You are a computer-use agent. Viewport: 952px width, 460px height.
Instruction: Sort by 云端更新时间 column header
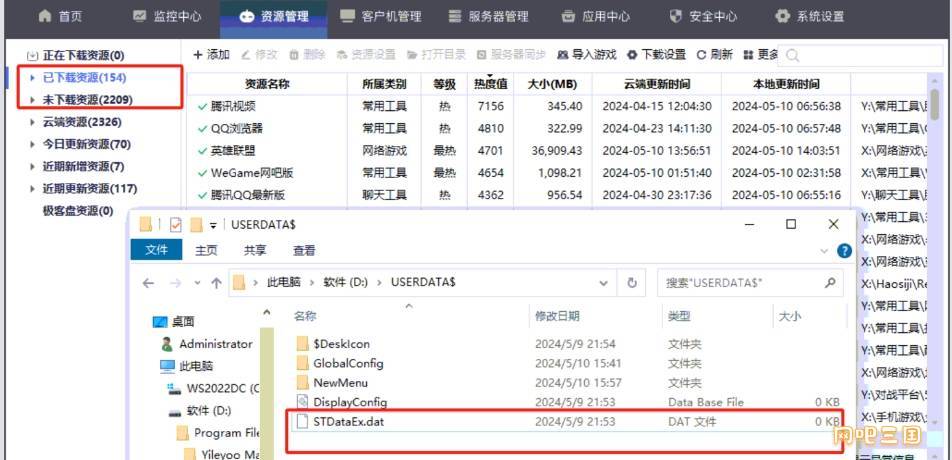(x=656, y=84)
